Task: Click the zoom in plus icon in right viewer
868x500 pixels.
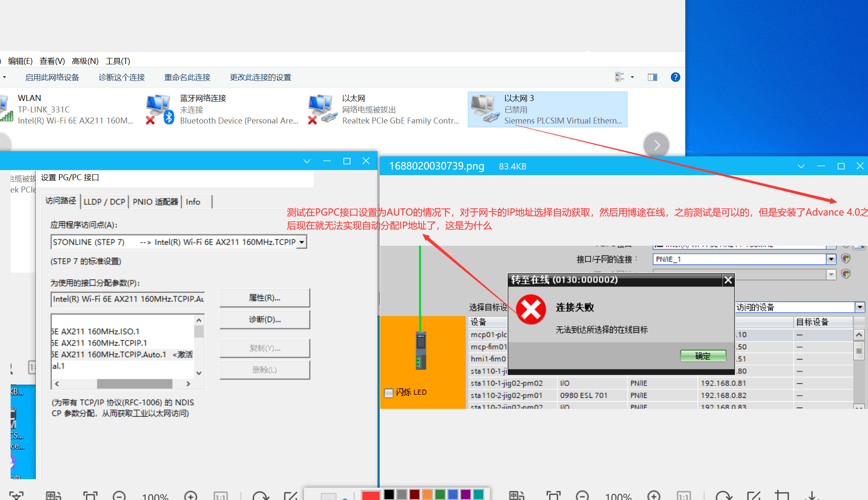Action: (x=653, y=495)
